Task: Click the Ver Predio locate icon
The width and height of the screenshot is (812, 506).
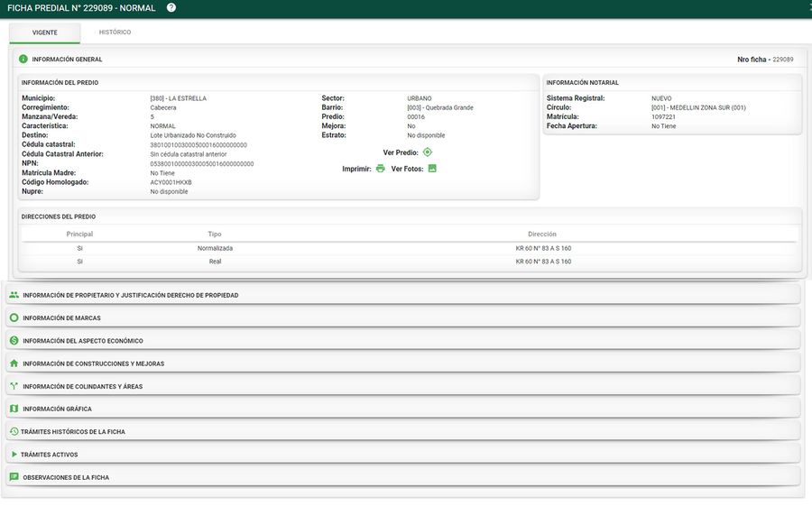Action: pos(428,152)
